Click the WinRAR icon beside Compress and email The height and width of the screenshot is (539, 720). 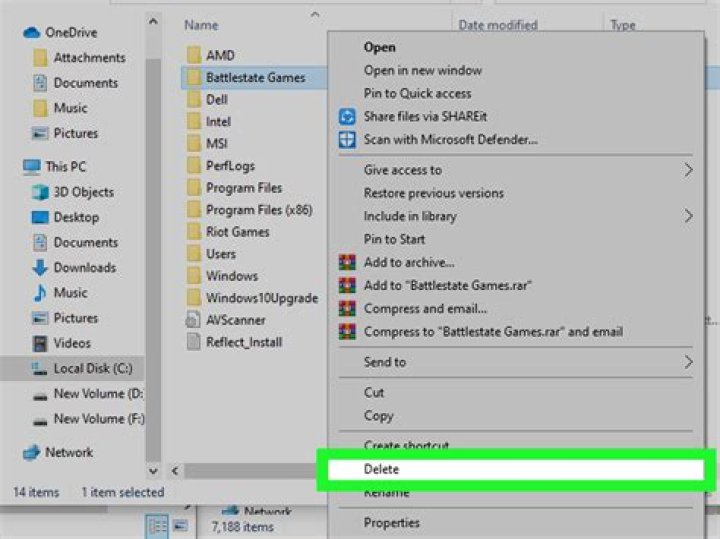[347, 309]
